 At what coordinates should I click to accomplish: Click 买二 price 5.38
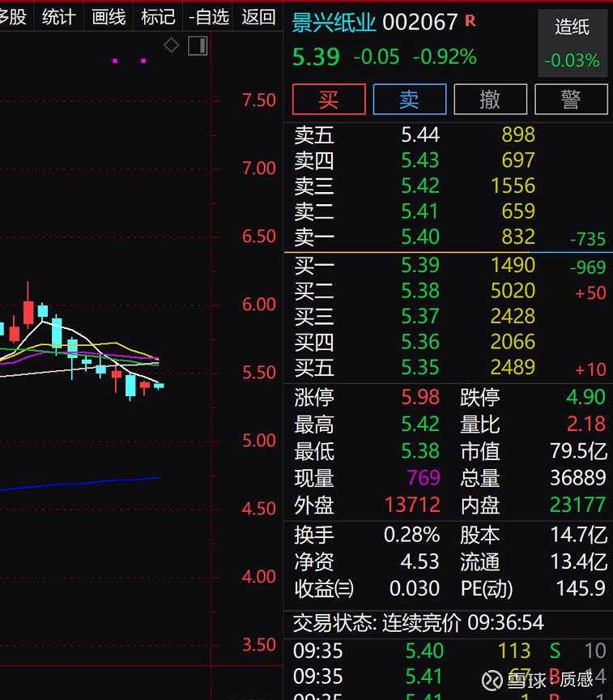(420, 291)
